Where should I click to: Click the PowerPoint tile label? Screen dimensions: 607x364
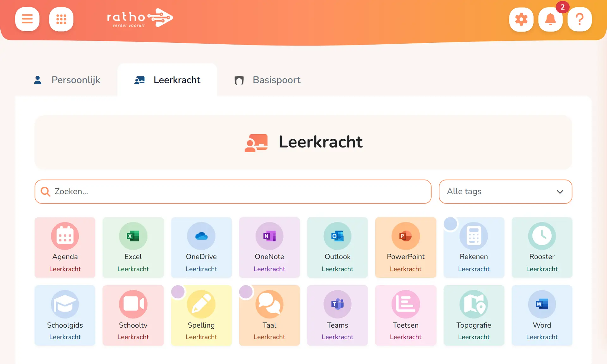point(406,257)
